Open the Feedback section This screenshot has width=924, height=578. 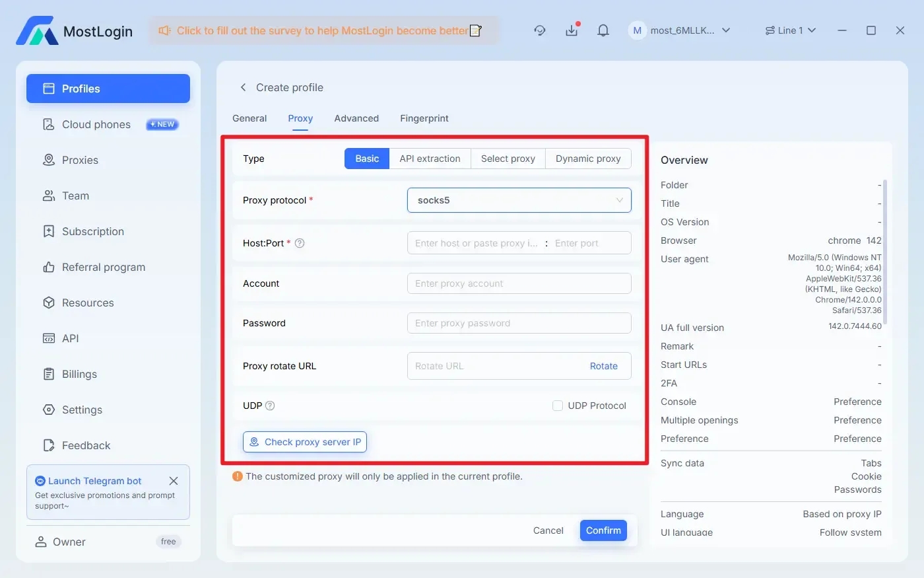[84, 445]
